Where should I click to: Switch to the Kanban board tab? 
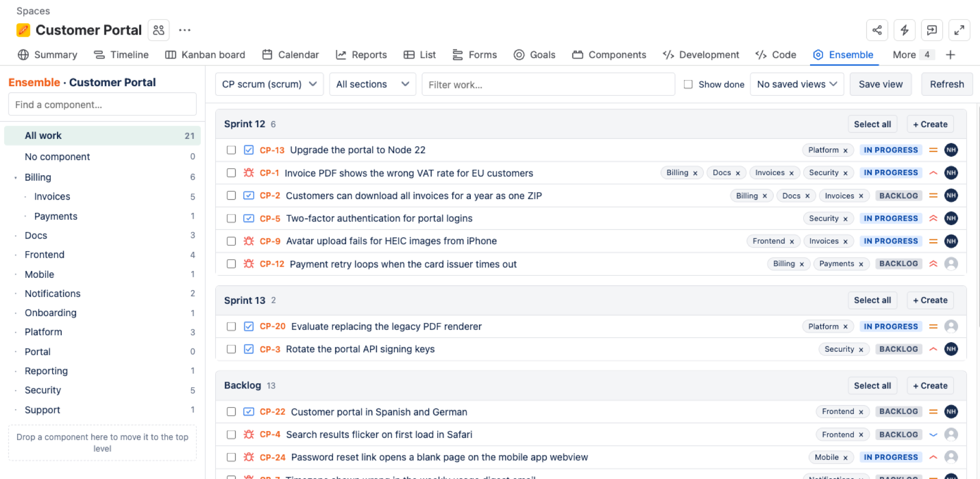205,55
